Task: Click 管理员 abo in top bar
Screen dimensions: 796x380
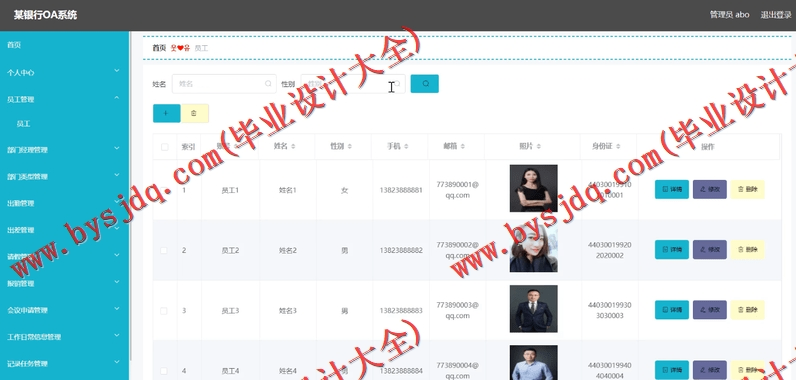Action: pyautogui.click(x=729, y=15)
